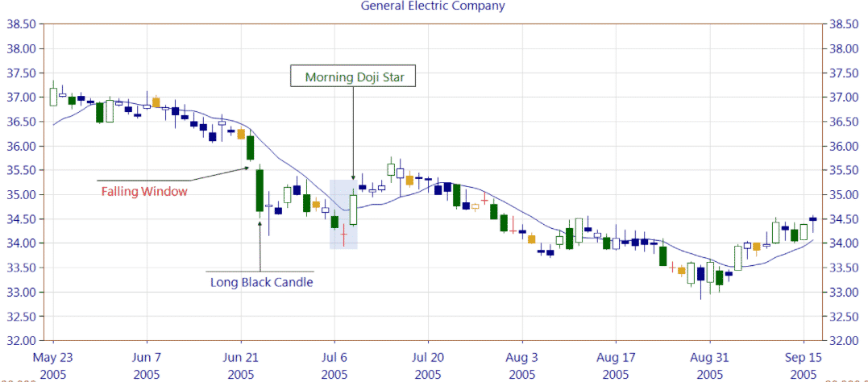Click 38.00 on the right price axis

pyautogui.click(x=844, y=48)
